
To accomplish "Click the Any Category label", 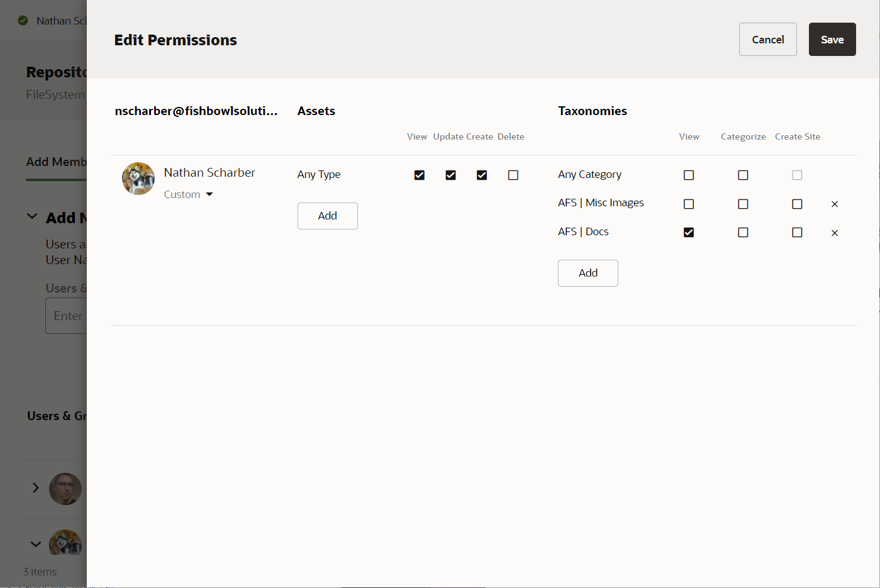I will click(589, 175).
